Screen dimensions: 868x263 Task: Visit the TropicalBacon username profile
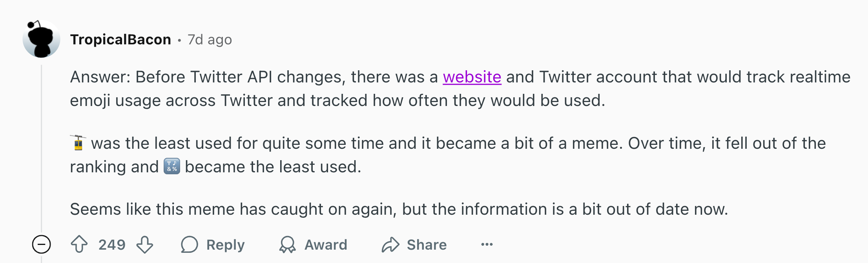click(120, 40)
